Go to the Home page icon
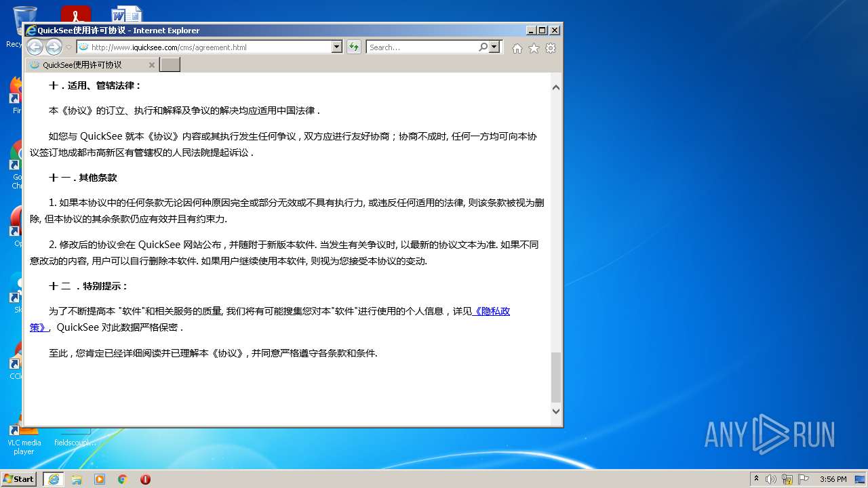Viewport: 868px width, 488px height. coord(517,48)
